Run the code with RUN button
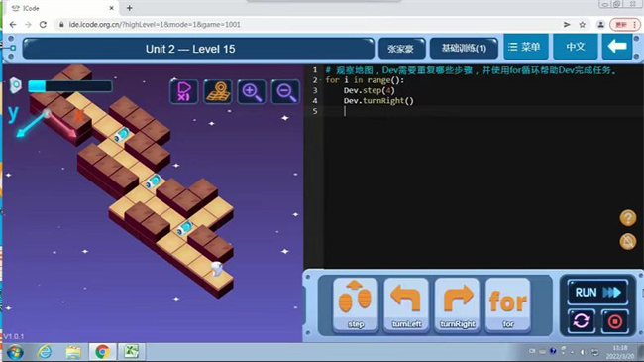The width and height of the screenshot is (644, 362). pyautogui.click(x=597, y=292)
